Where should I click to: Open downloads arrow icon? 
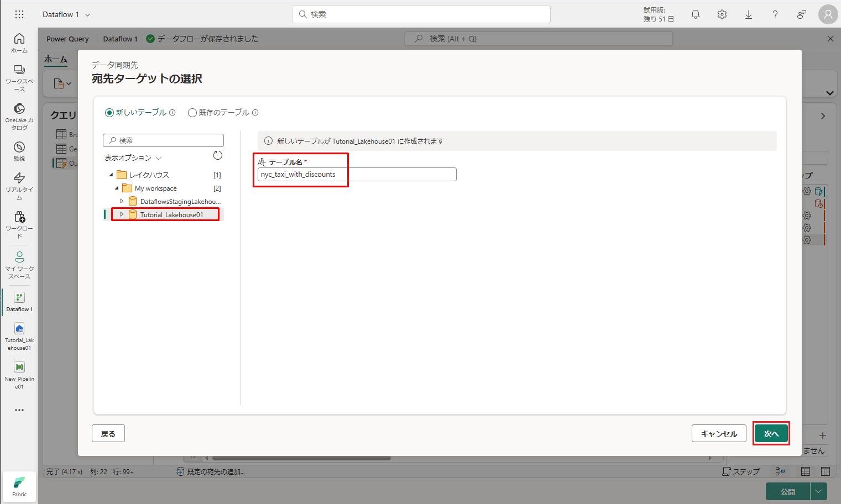pos(749,14)
